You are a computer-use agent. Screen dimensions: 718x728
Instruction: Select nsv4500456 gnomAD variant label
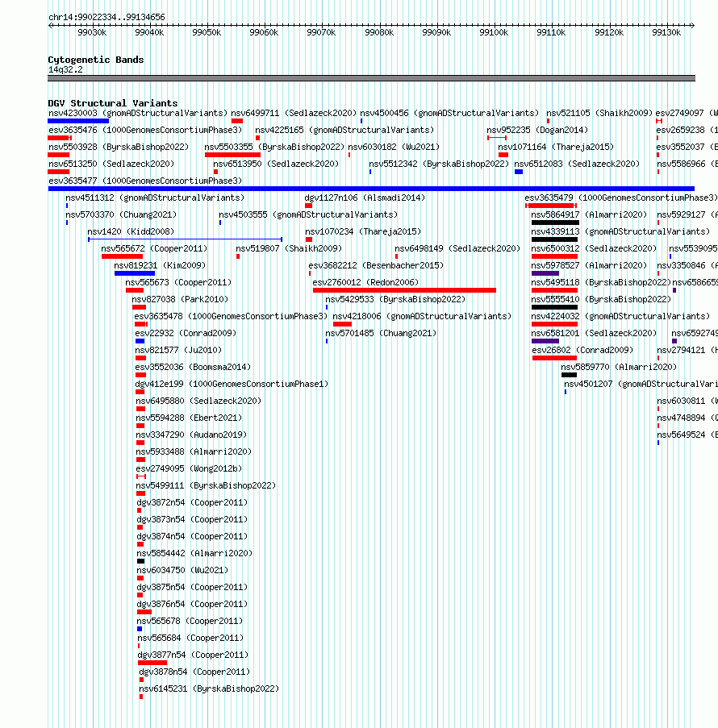[449, 114]
